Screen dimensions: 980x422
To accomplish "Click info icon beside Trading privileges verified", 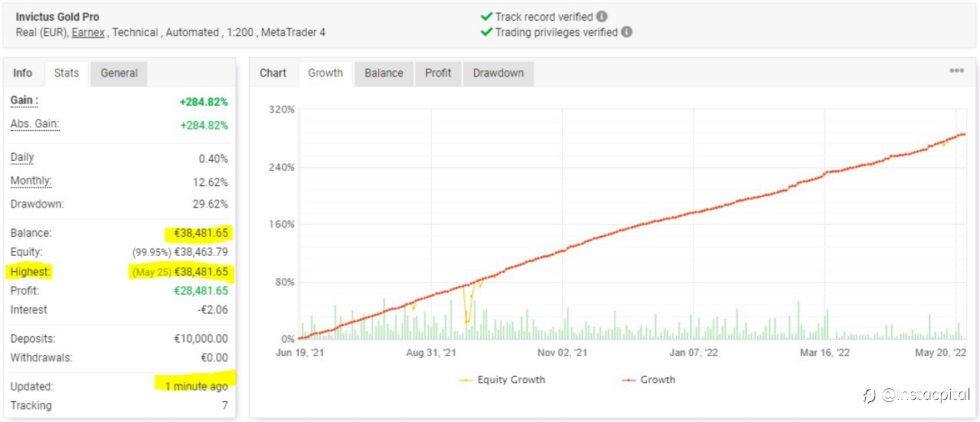I will [626, 32].
